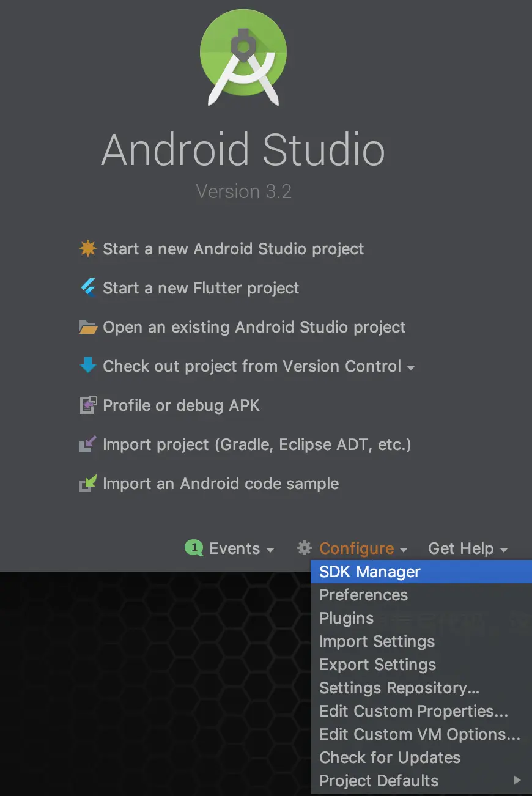This screenshot has width=532, height=796.
Task: Expand the Version Control dropdown arrow
Action: coord(411,368)
